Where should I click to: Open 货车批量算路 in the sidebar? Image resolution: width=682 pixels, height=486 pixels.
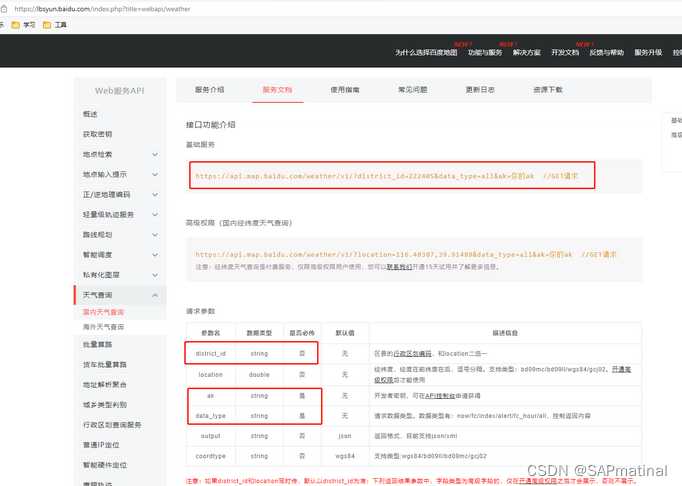click(x=120, y=364)
